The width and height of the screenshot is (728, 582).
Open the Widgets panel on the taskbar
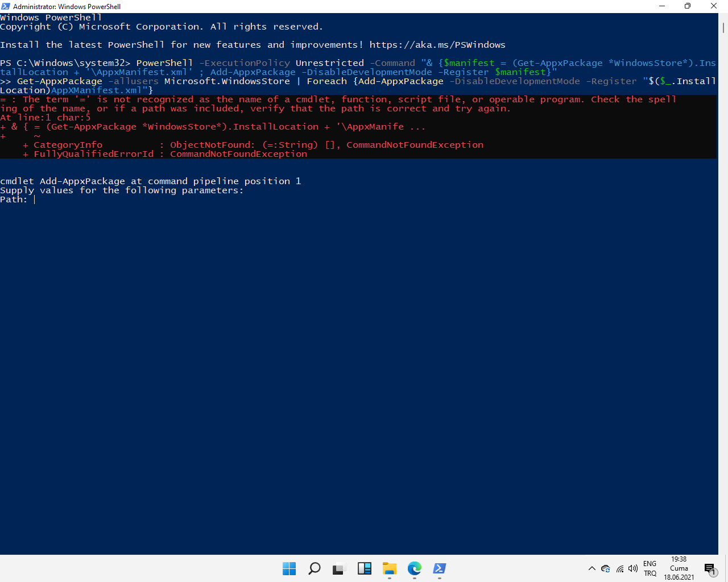365,568
